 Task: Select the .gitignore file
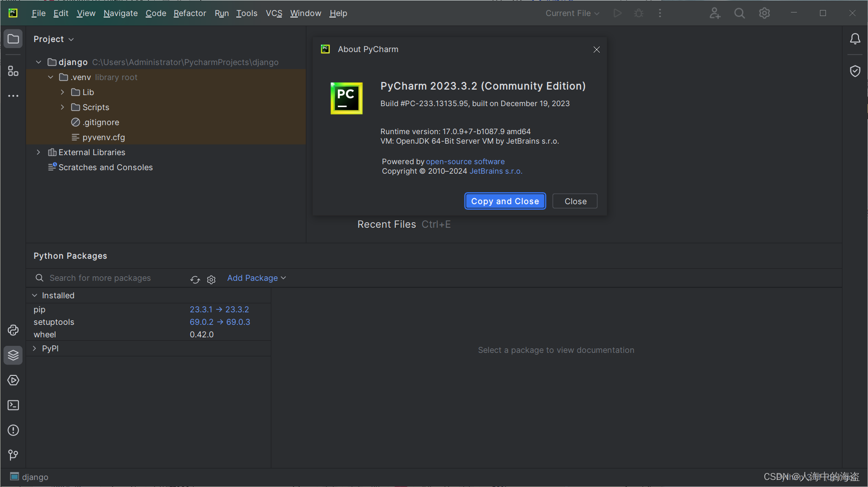[x=101, y=122]
